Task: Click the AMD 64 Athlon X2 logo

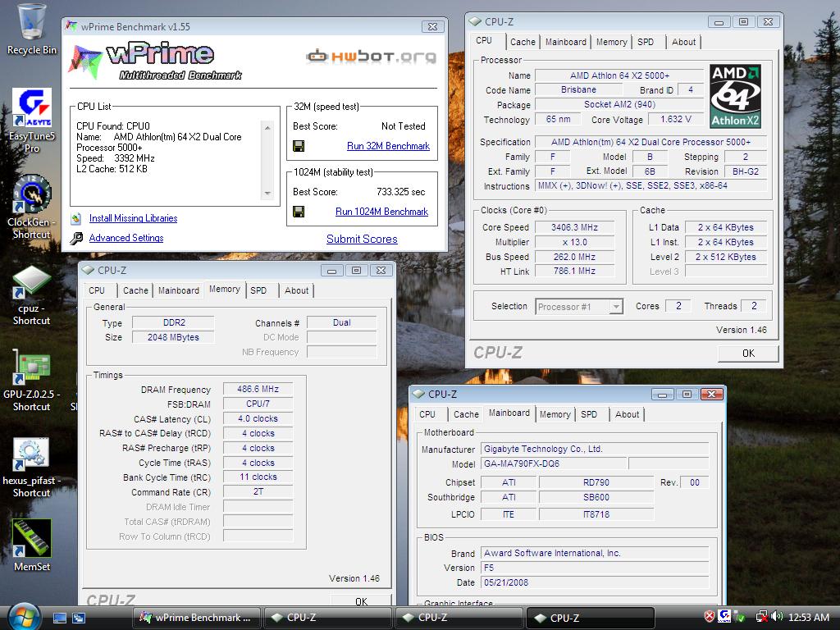Action: (735, 96)
